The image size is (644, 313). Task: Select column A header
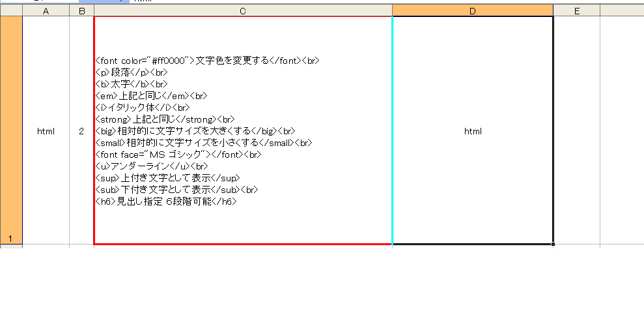[46, 10]
